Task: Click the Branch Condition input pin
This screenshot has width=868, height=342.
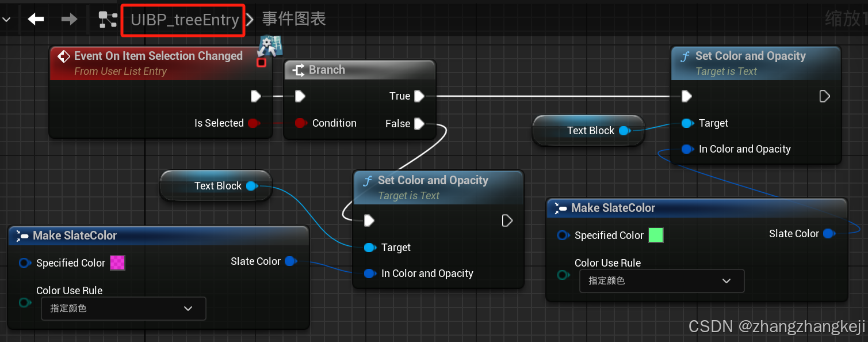Action: 300,123
